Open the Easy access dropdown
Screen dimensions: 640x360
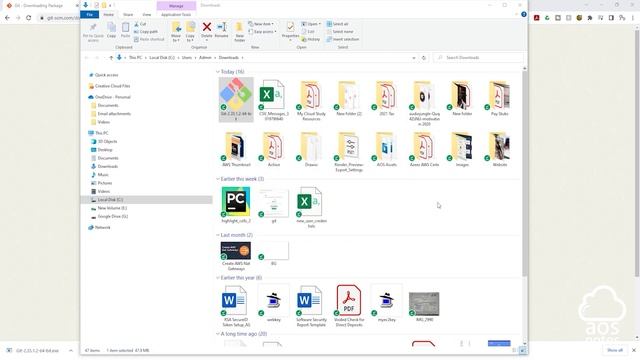pyautogui.click(x=262, y=31)
